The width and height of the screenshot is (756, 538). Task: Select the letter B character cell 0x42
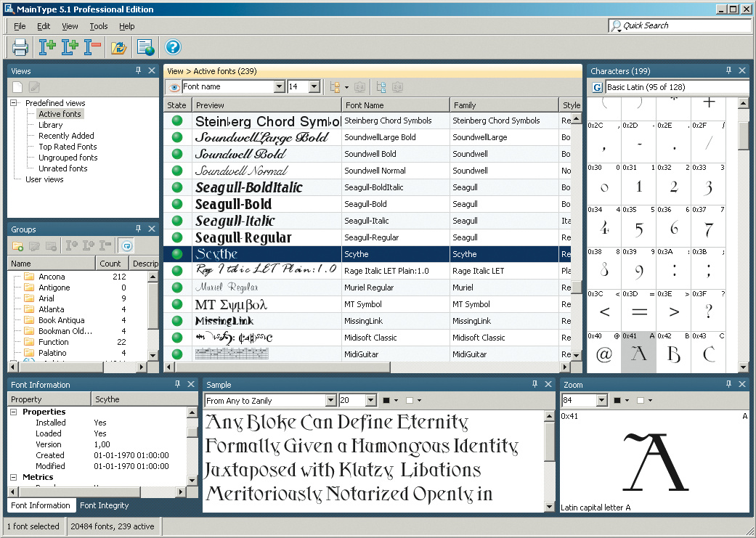pos(673,352)
